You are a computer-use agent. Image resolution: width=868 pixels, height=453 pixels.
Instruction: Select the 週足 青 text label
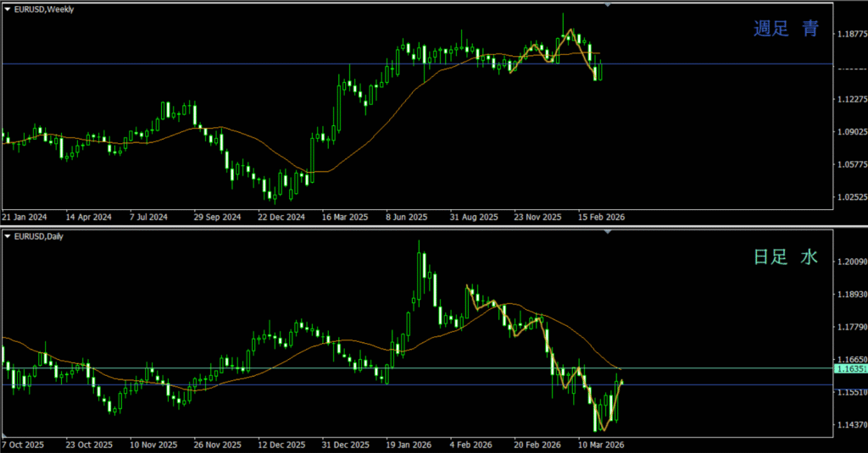coord(787,30)
